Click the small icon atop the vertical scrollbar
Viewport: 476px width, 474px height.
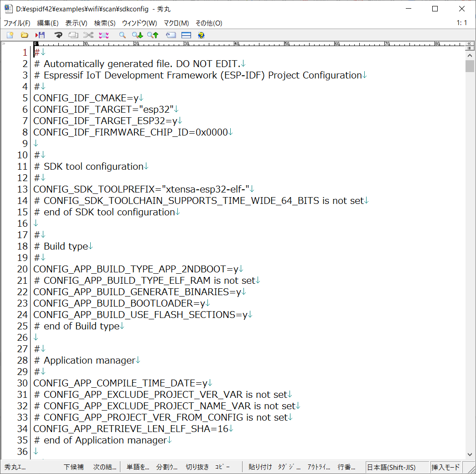click(469, 48)
